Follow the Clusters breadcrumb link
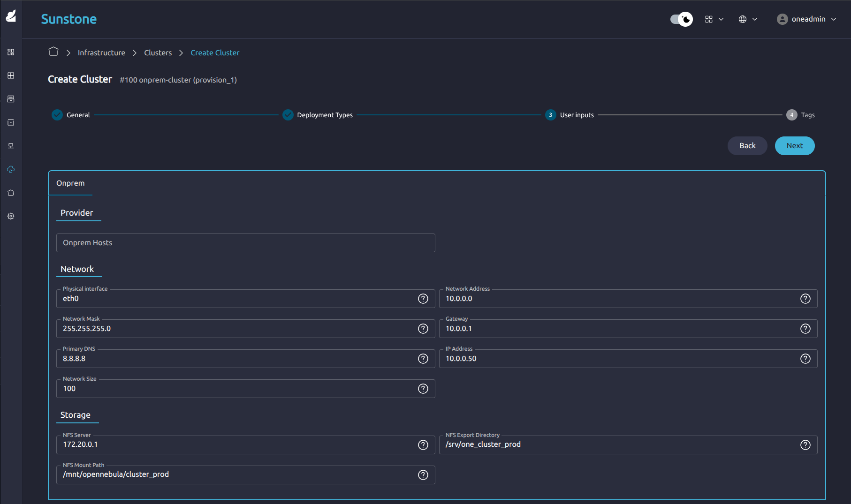Viewport: 851px width, 504px height. pos(158,53)
